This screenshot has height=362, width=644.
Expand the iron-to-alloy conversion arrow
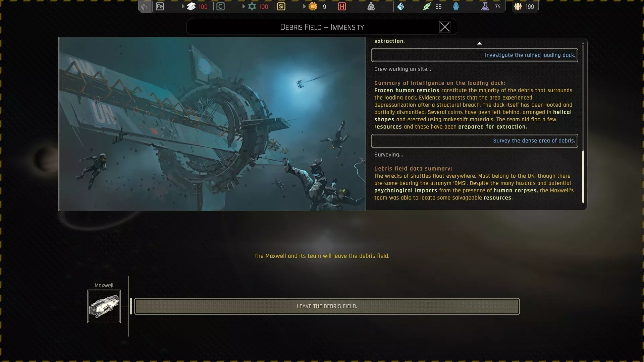183,6
